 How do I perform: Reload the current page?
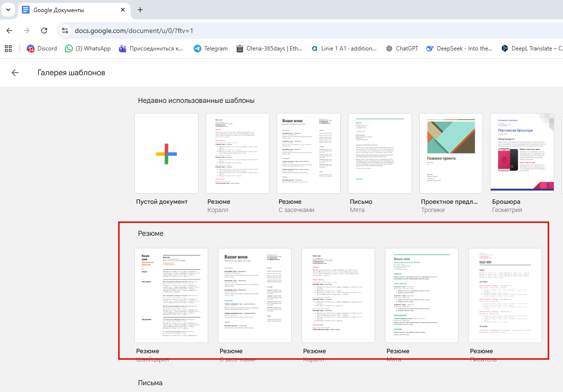(x=44, y=31)
